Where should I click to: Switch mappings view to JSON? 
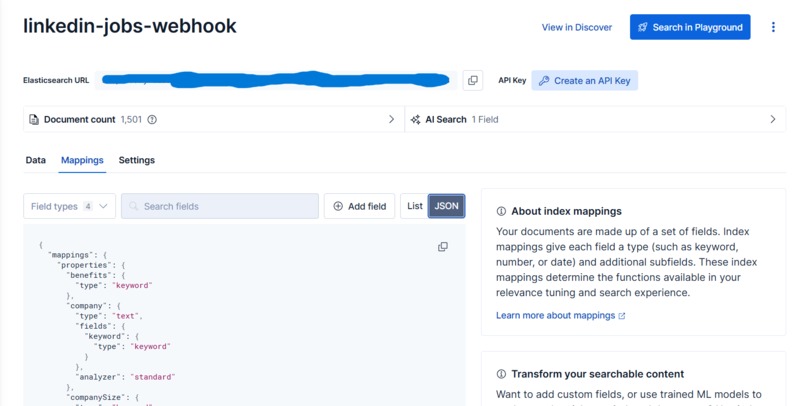(446, 206)
